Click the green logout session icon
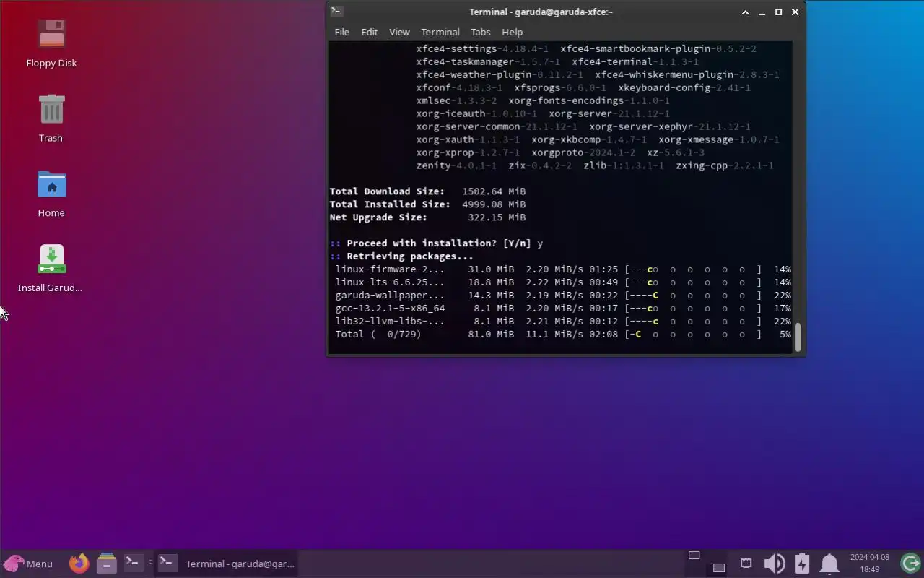Screen dimensions: 924x578 (x=910, y=564)
